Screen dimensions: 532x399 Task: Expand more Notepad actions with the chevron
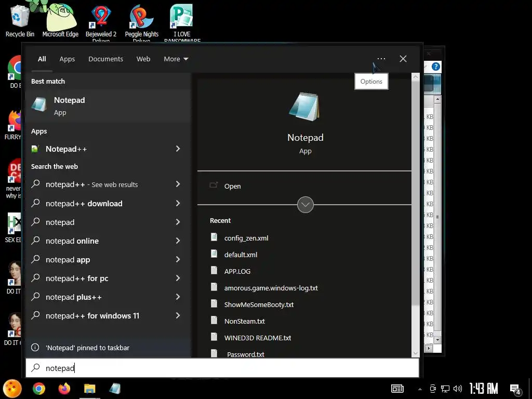click(x=305, y=205)
